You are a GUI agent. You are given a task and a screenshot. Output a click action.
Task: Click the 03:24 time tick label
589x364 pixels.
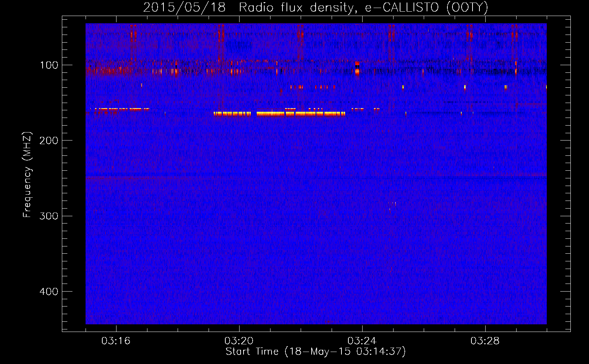pos(362,341)
